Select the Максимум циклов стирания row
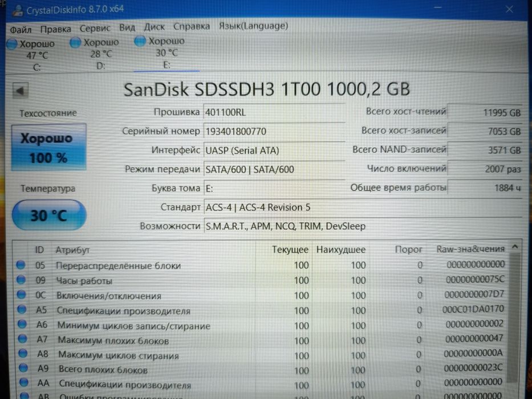This screenshot has height=399, width=532. click(261, 355)
